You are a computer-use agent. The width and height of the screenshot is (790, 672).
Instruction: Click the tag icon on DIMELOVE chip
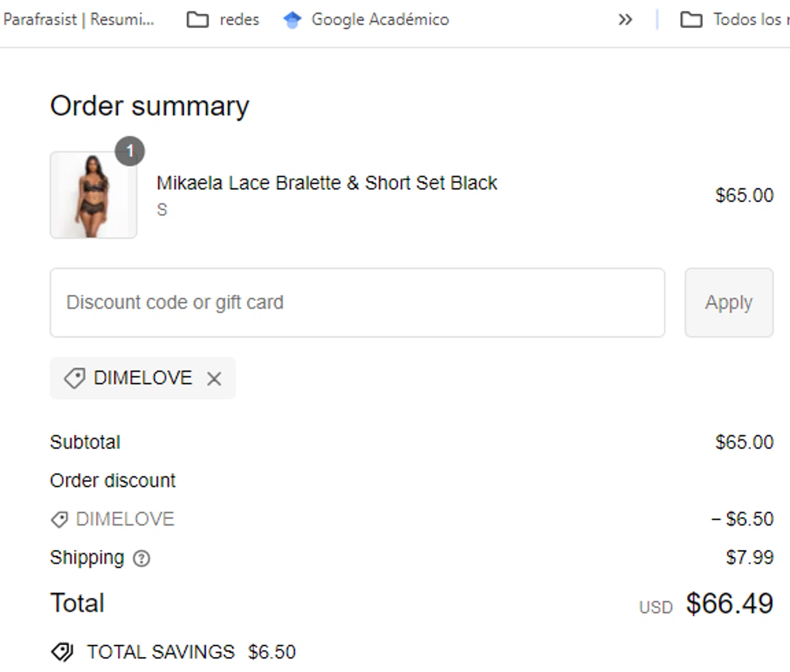click(74, 378)
